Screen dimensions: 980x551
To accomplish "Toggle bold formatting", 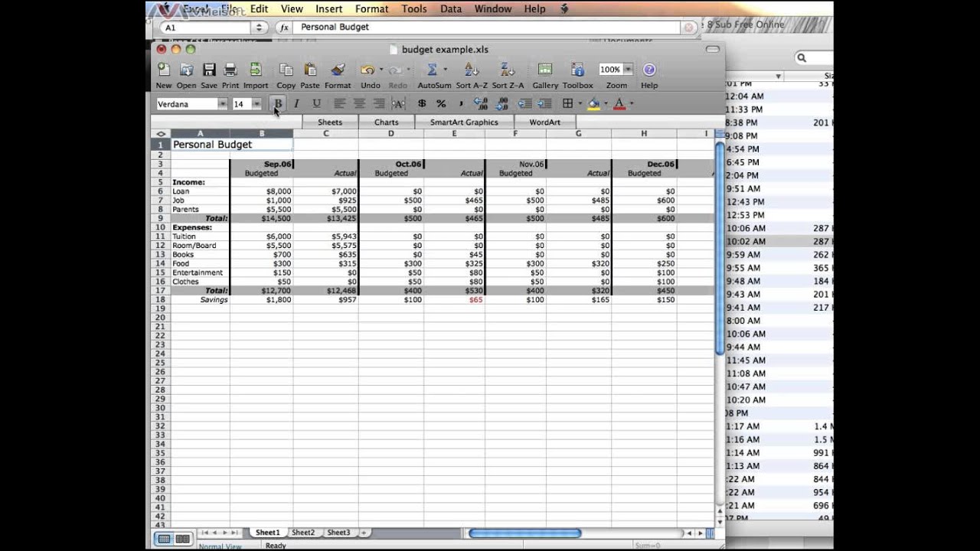I will coord(278,103).
